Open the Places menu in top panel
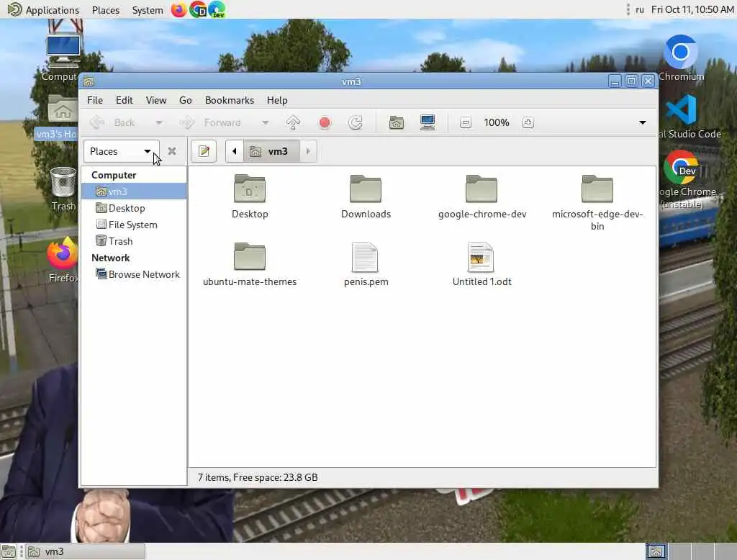This screenshot has height=560, width=737. click(106, 10)
